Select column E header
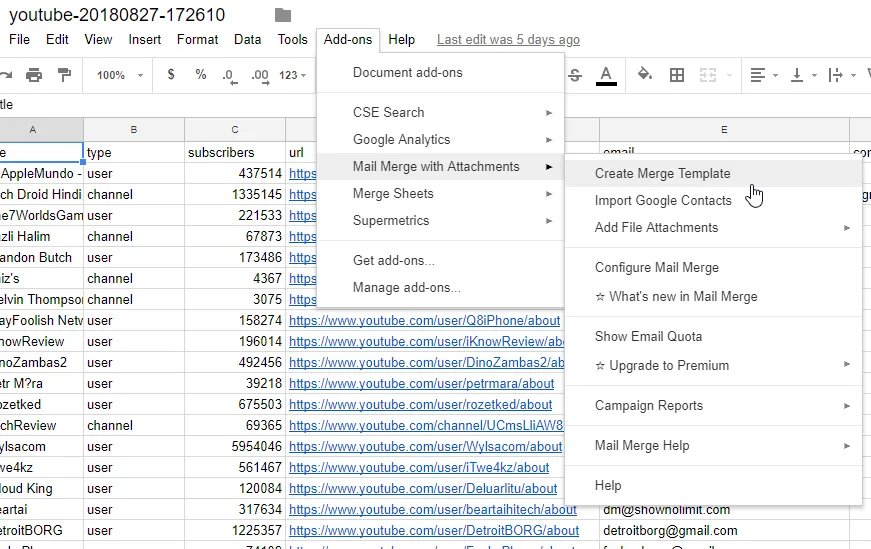Viewport: 871px width, 549px height. pos(724,129)
